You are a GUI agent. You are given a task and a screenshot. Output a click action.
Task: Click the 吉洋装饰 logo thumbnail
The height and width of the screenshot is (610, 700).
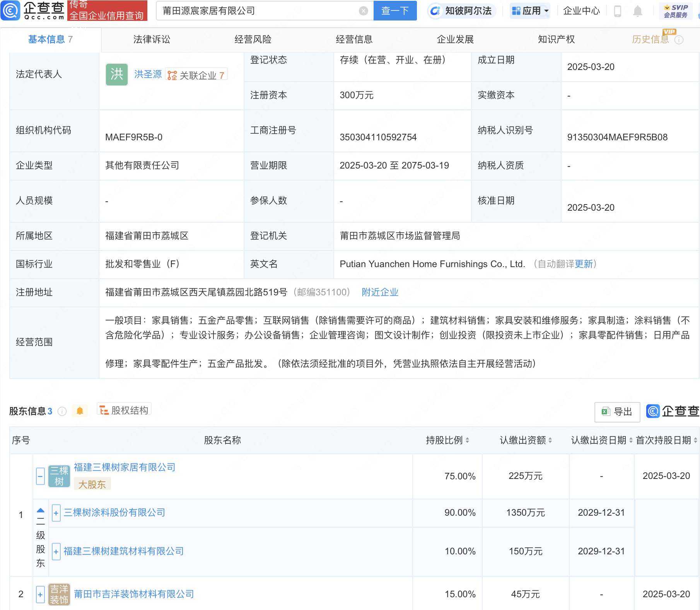[x=59, y=595]
